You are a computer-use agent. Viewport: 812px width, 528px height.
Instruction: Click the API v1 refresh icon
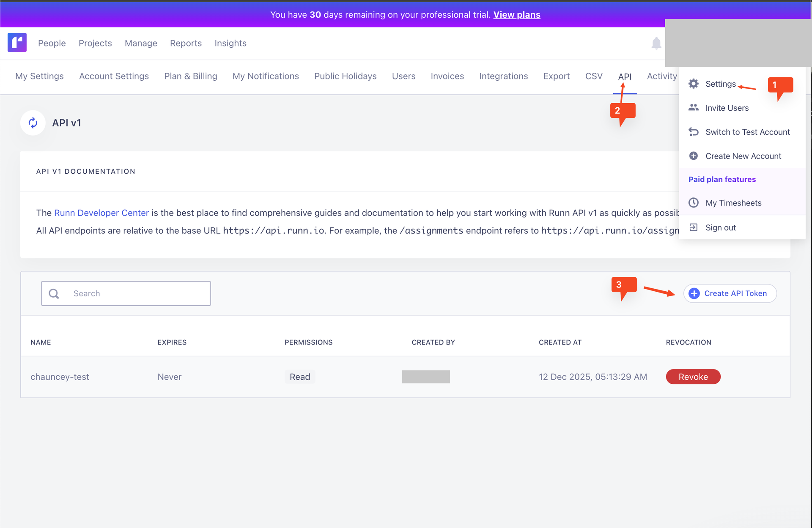pos(33,123)
